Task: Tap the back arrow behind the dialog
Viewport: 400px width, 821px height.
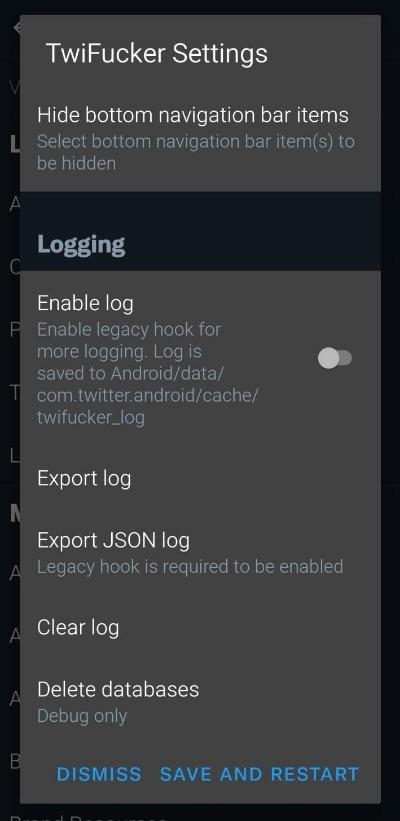Action: pyautogui.click(x=16, y=27)
